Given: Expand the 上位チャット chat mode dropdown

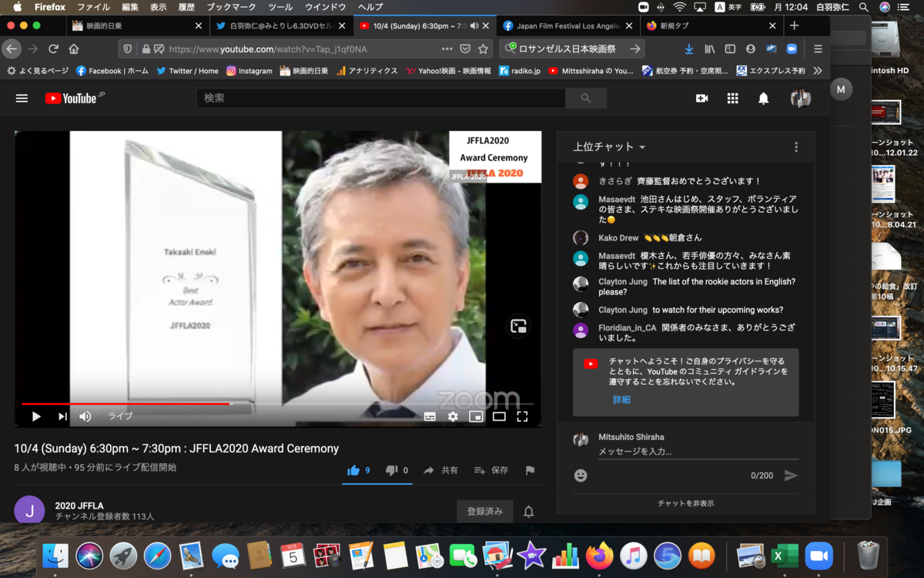Looking at the screenshot, I should [x=609, y=146].
